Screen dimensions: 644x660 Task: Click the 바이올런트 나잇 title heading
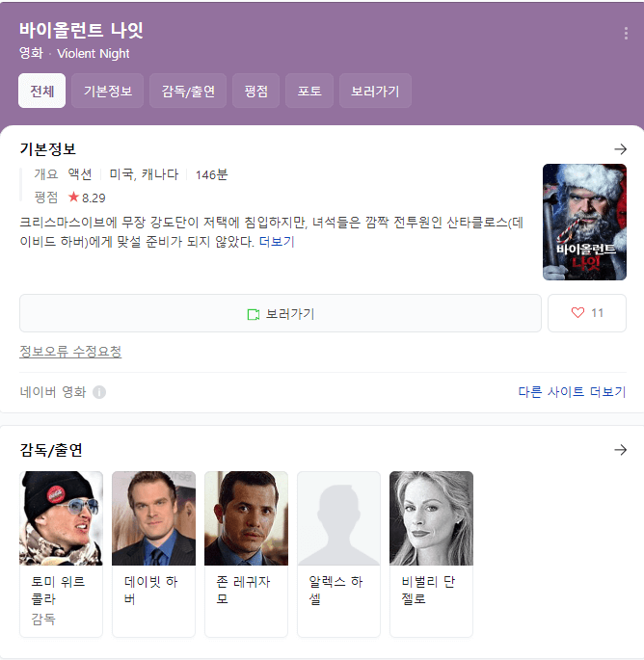tap(81, 30)
